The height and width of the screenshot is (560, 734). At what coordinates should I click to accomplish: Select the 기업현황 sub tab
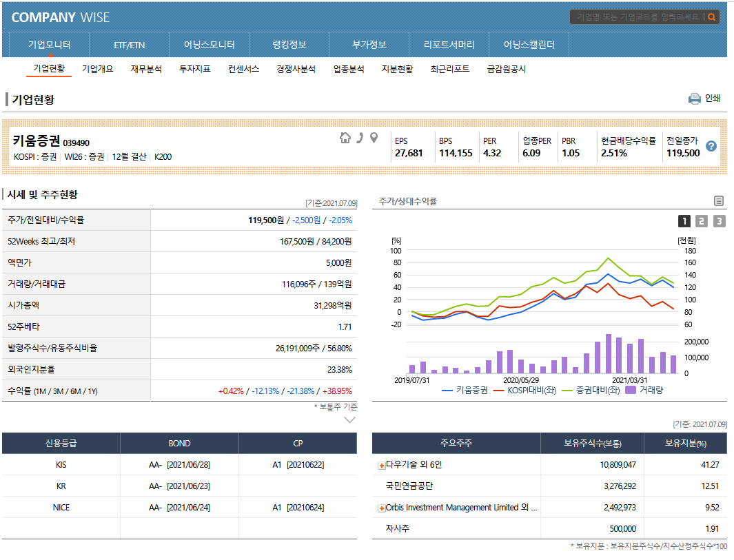pyautogui.click(x=49, y=69)
